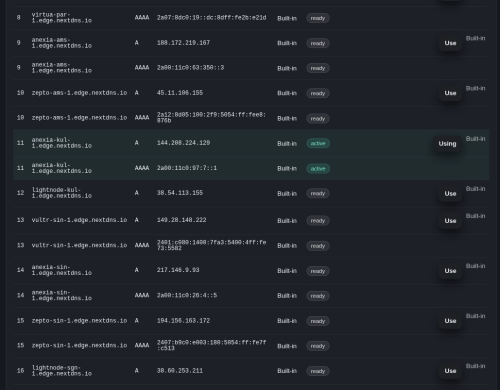This screenshot has width=500, height=390.
Task: Click the Using button on anexia-kul-1 row
Action: click(447, 144)
